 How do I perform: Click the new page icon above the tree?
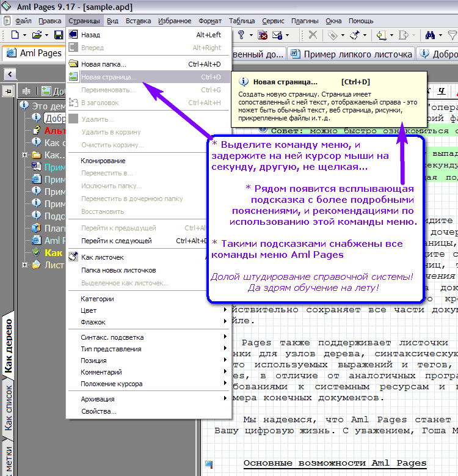tap(46, 91)
